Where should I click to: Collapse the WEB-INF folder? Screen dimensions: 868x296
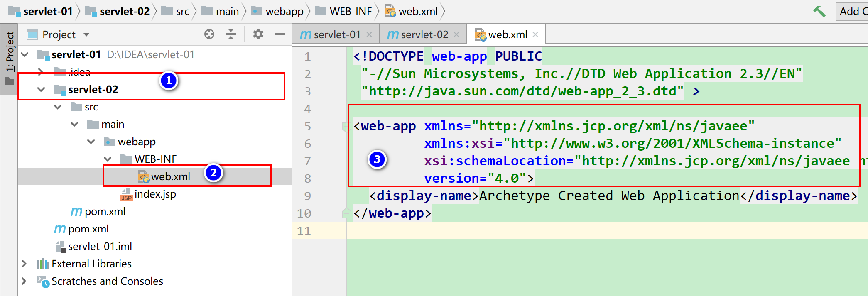[108, 159]
